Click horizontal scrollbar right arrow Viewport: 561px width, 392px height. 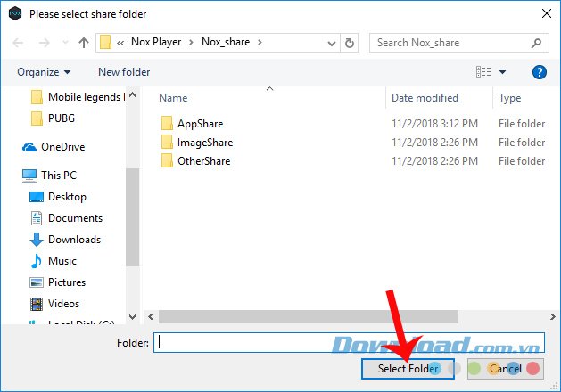coord(553,317)
